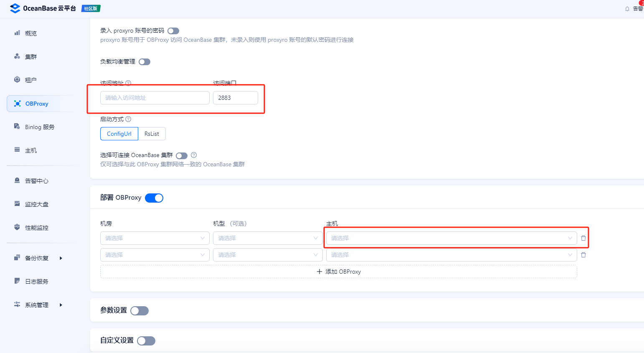The image size is (644, 353).
Task: Open first row 机房 dropdown
Action: click(x=155, y=238)
